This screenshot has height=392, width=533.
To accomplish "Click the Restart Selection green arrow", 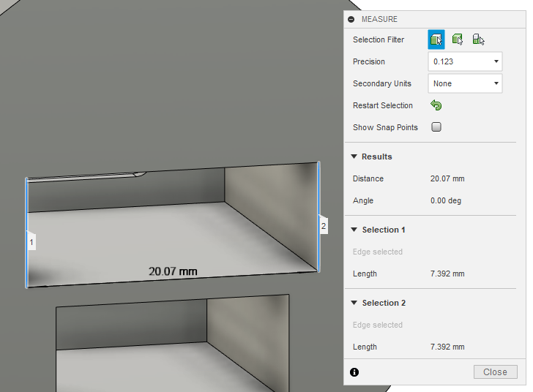I will [x=436, y=105].
